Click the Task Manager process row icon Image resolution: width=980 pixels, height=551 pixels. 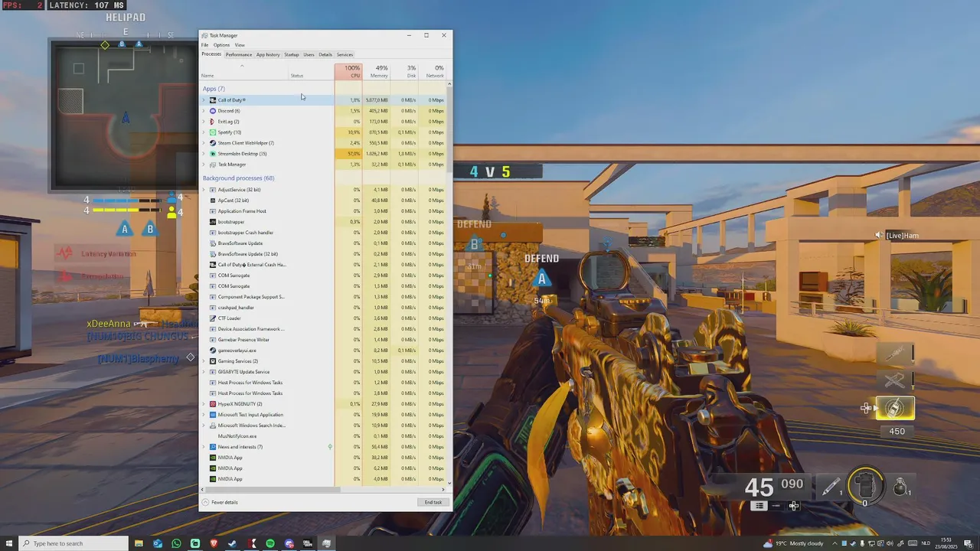click(213, 165)
